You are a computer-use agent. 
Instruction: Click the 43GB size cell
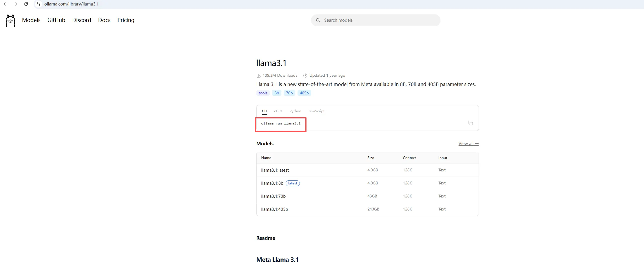(x=372, y=196)
